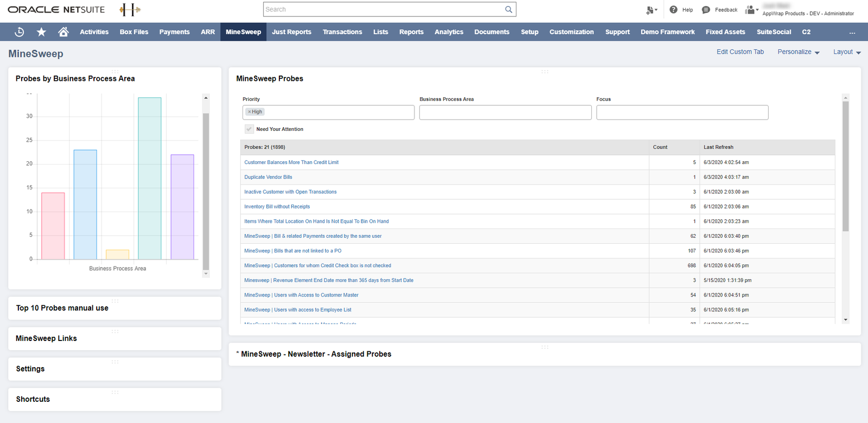Open Bills that are not linked to a PO probe
The image size is (868, 423).
click(293, 251)
